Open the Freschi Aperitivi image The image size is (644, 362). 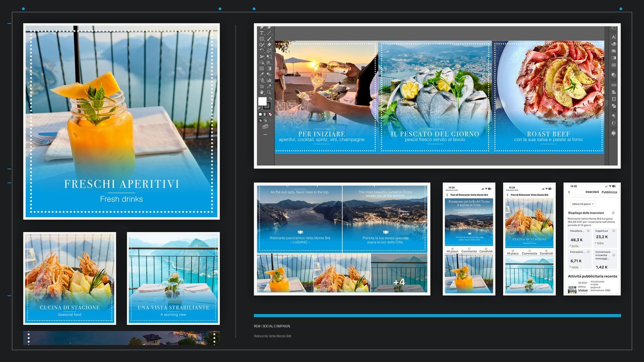tap(122, 121)
